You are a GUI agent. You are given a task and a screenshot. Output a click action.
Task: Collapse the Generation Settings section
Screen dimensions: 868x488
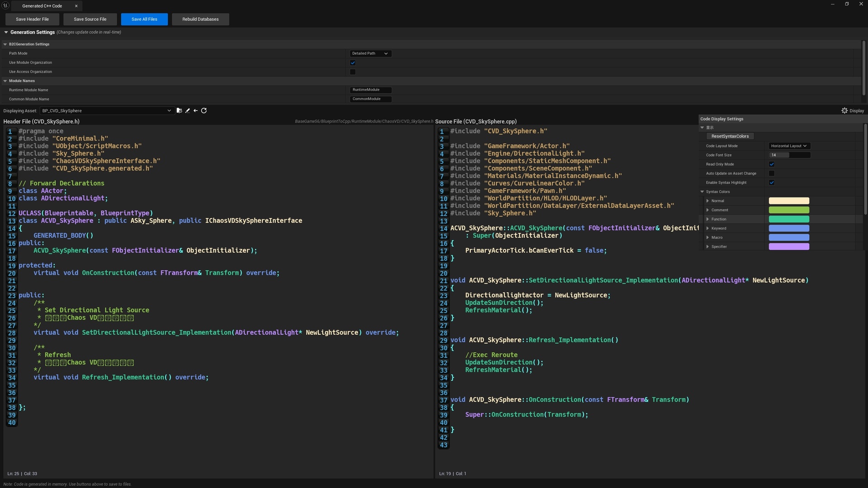point(6,32)
